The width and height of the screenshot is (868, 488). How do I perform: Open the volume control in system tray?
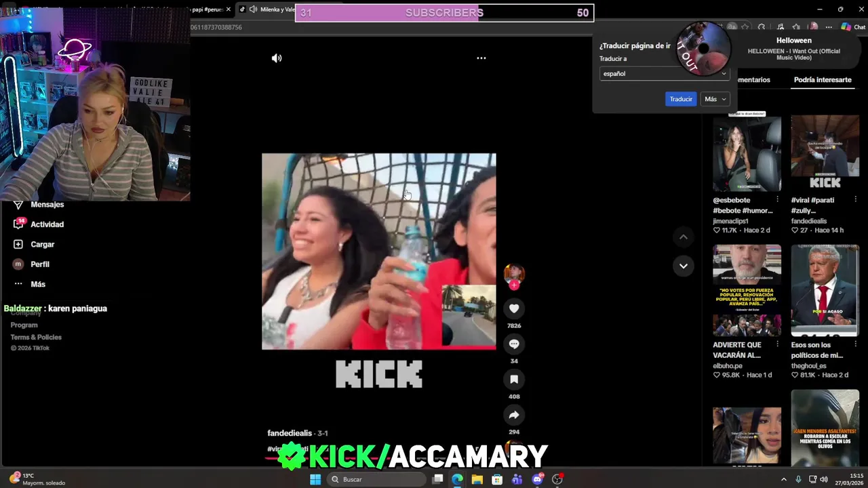pyautogui.click(x=824, y=479)
